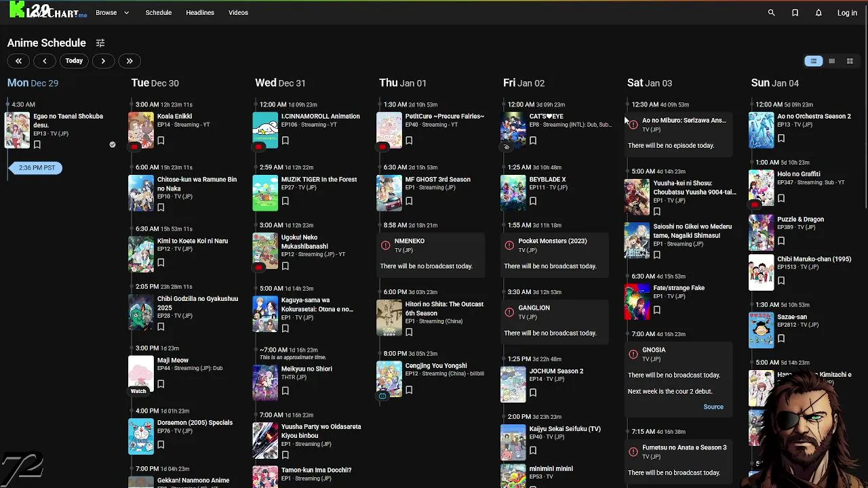Click the GNOSIA alert warning icon

click(x=633, y=354)
